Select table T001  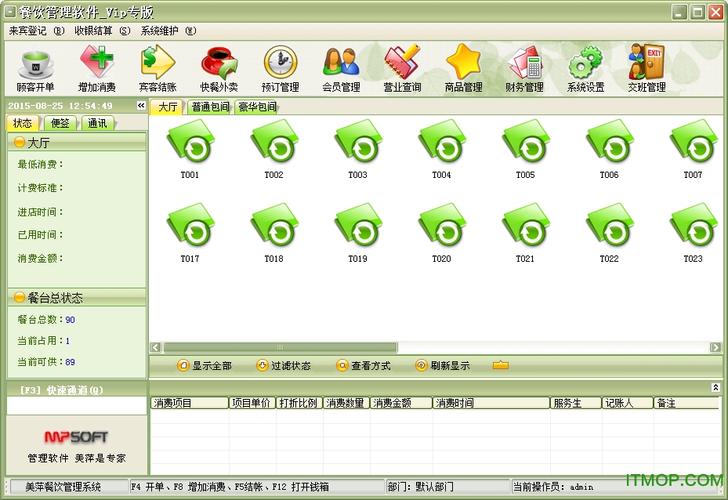tap(190, 149)
